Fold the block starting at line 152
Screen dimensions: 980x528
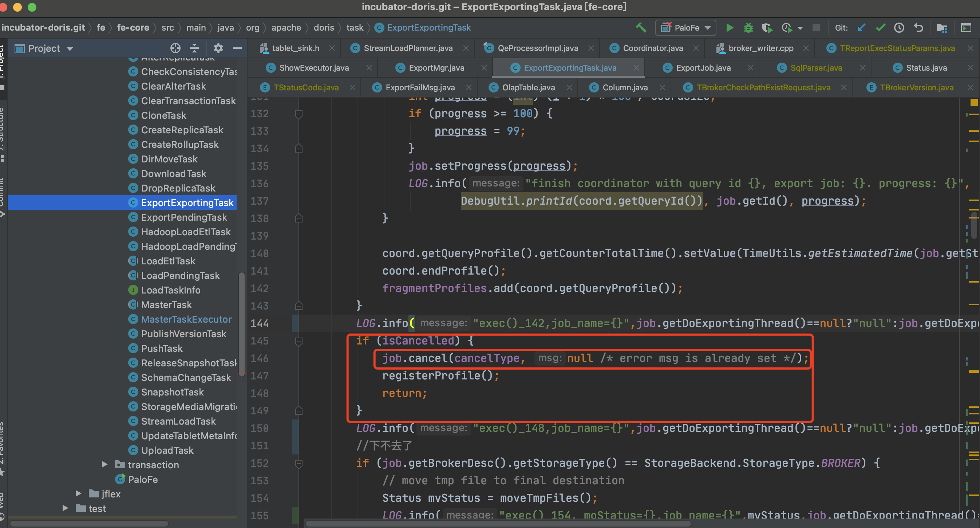[299, 463]
